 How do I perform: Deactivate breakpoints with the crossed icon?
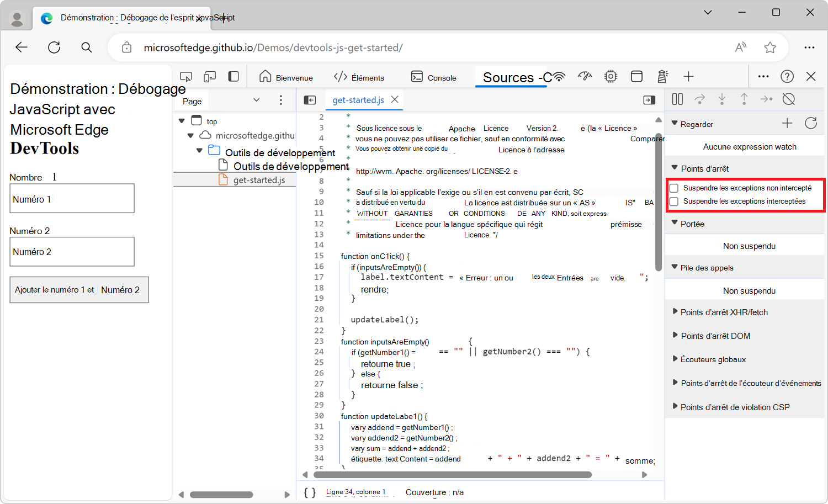point(789,99)
